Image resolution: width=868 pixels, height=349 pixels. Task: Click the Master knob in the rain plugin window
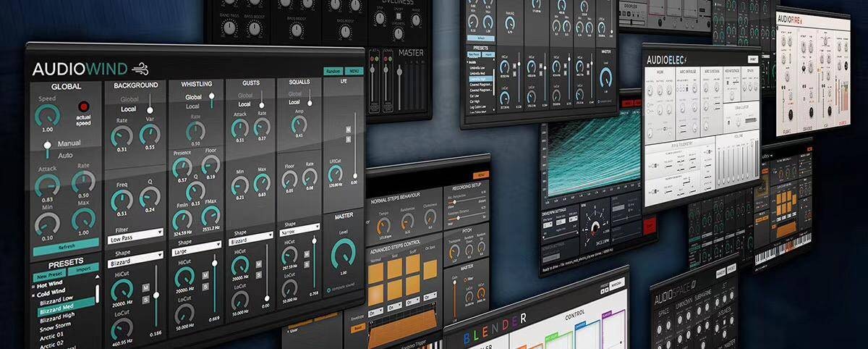tap(606, 77)
